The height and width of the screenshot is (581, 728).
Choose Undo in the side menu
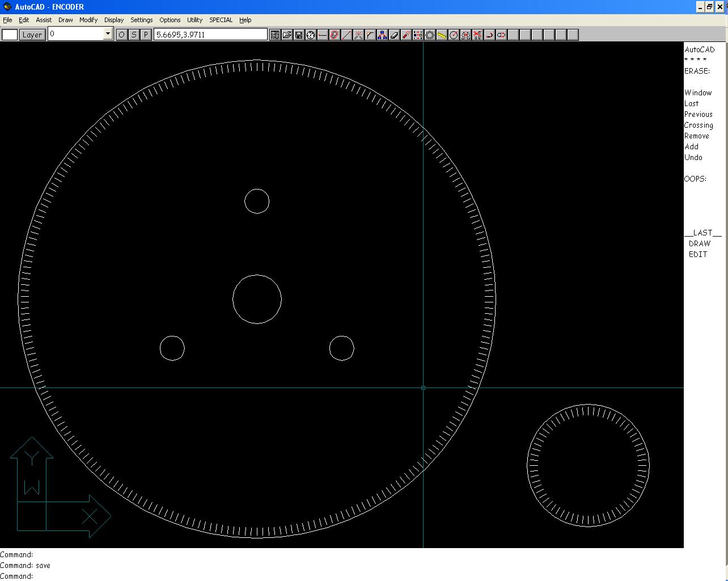(693, 157)
